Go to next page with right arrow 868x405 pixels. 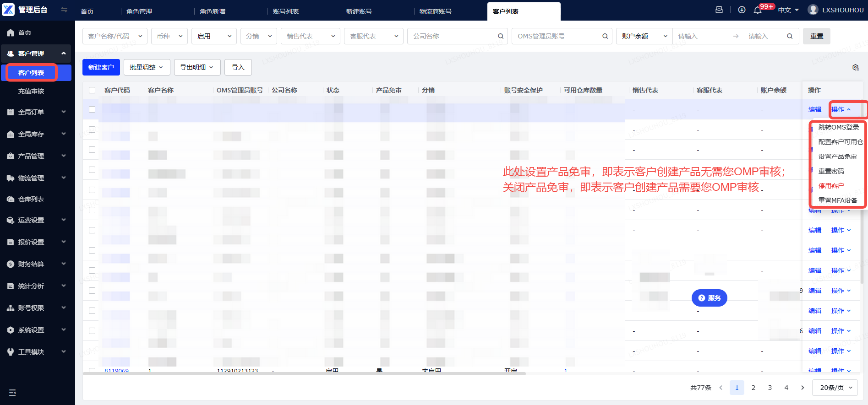802,388
